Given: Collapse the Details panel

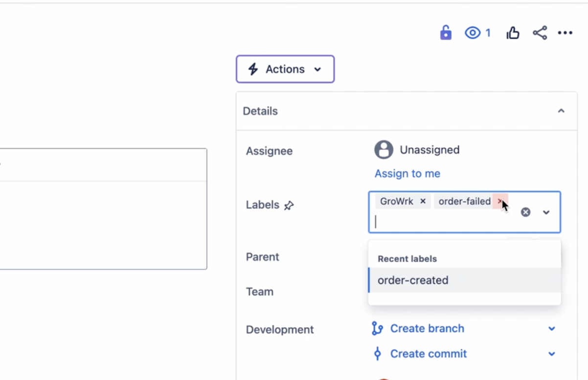Looking at the screenshot, I should click(561, 111).
